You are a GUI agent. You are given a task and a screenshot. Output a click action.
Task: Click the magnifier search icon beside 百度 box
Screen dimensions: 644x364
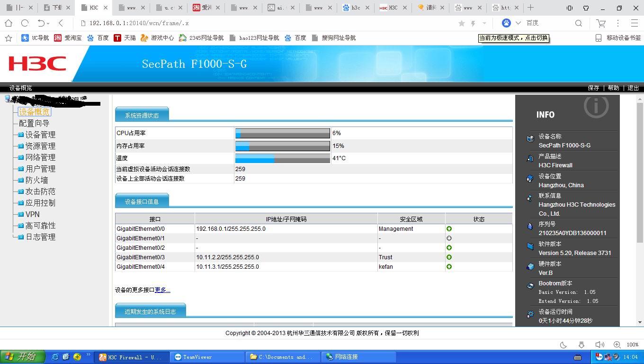tap(579, 23)
